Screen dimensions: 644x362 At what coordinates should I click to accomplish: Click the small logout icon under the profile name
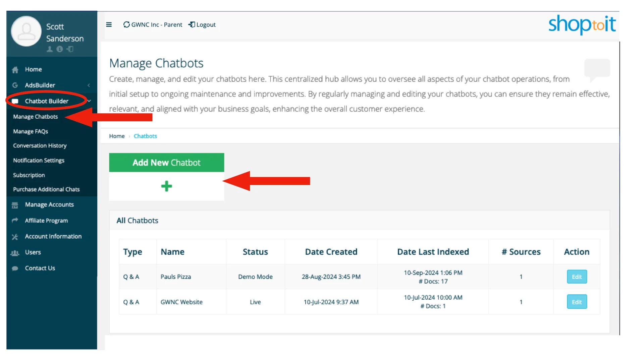click(70, 49)
